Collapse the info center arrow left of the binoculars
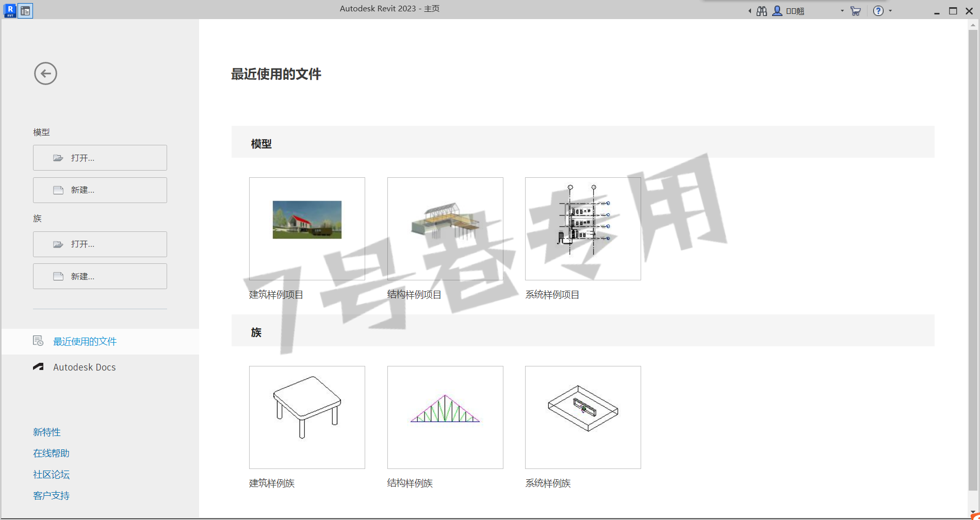This screenshot has width=980, height=520. click(749, 11)
